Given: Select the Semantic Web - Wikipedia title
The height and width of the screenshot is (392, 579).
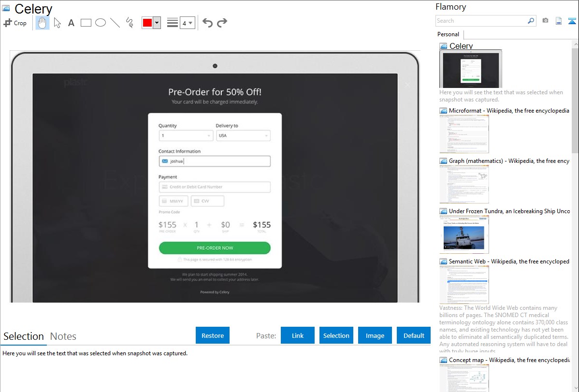Looking at the screenshot, I should (x=509, y=261).
